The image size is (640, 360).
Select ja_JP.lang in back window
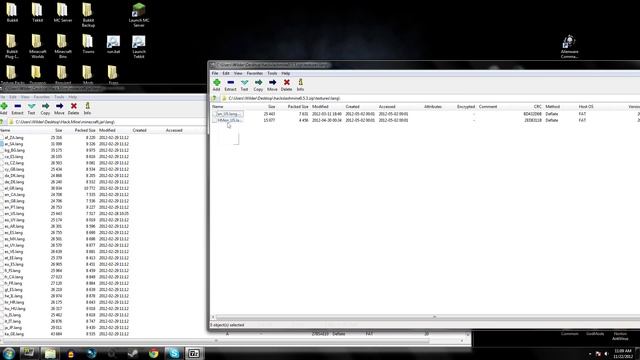tap(13, 327)
